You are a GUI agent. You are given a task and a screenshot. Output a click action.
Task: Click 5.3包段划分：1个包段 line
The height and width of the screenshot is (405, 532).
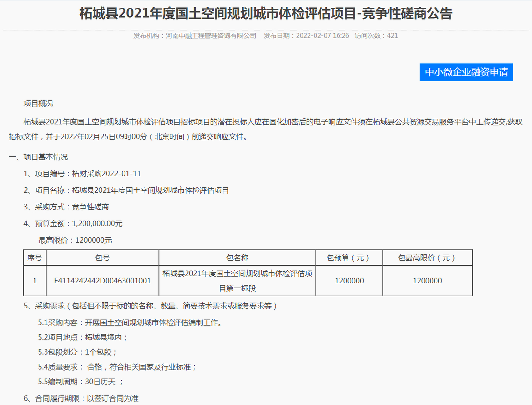point(78,352)
